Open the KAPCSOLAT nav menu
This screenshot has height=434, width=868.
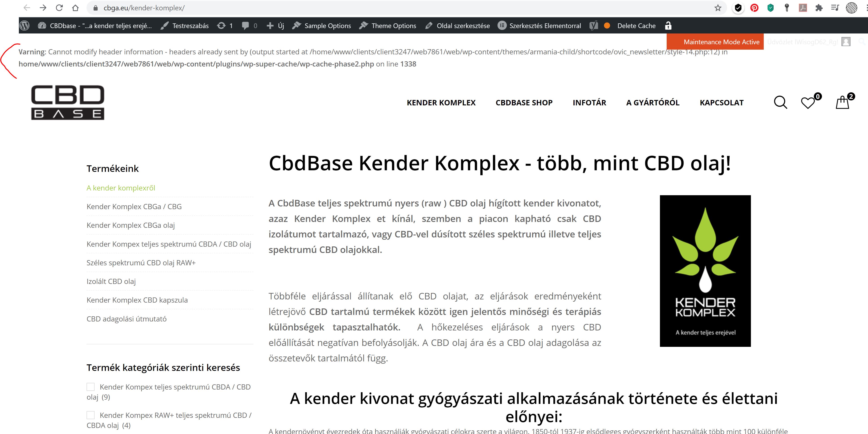tap(722, 103)
